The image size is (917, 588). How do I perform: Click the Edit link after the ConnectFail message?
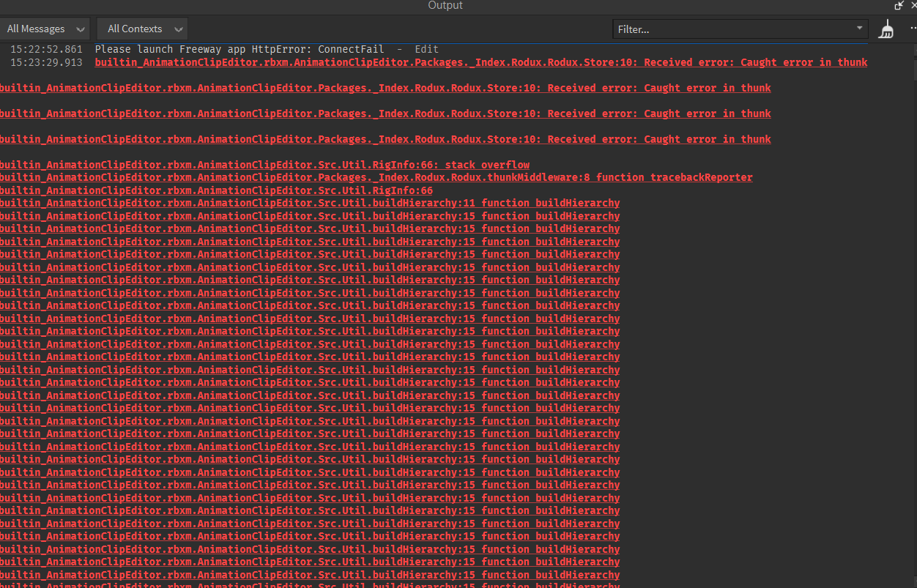click(x=426, y=49)
